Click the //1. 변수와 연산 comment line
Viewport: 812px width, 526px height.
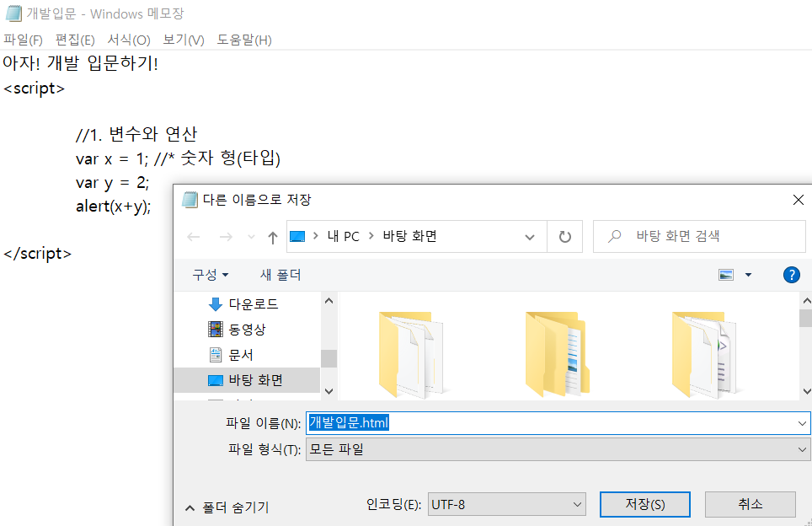tap(136, 135)
